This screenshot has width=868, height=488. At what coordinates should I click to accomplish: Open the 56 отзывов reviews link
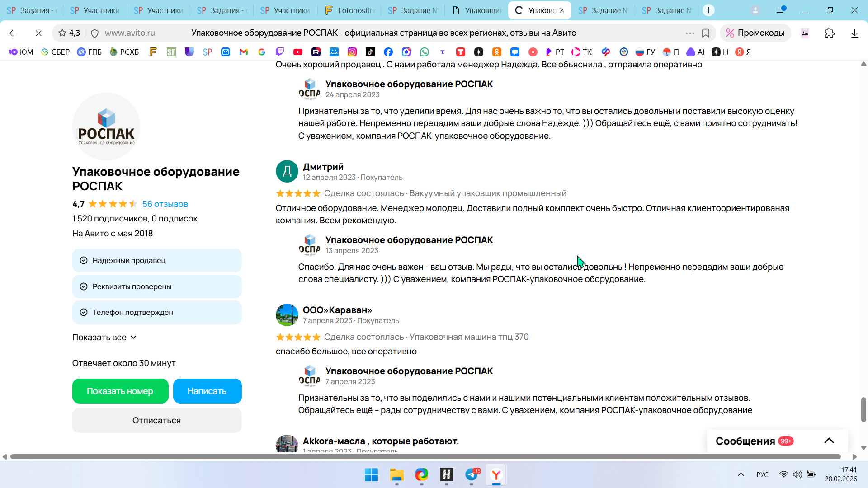tap(165, 204)
